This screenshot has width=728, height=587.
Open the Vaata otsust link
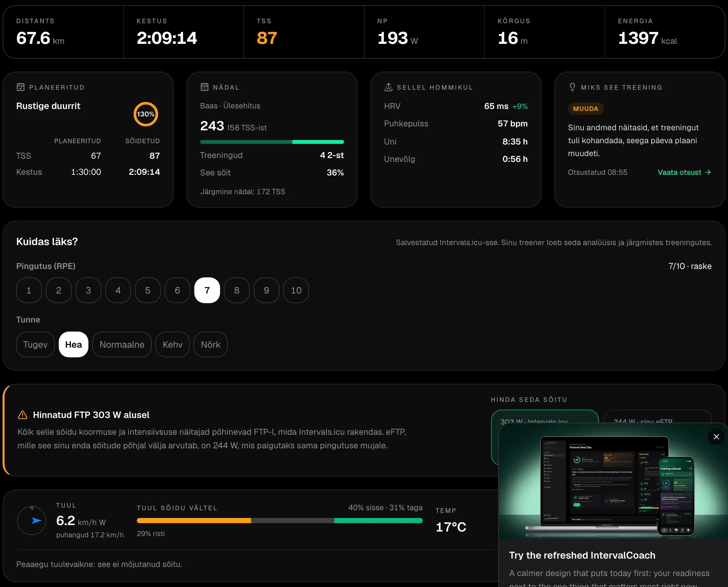click(x=684, y=173)
